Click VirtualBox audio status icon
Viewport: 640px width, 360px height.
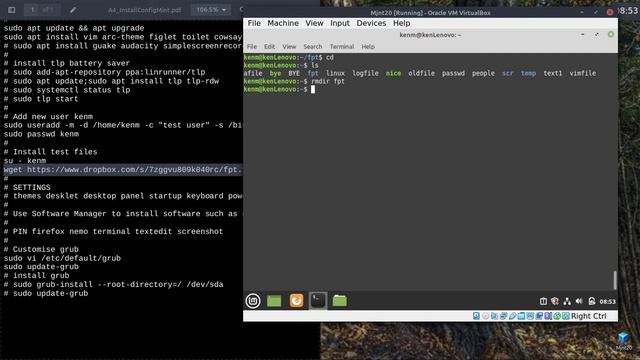coord(494,316)
